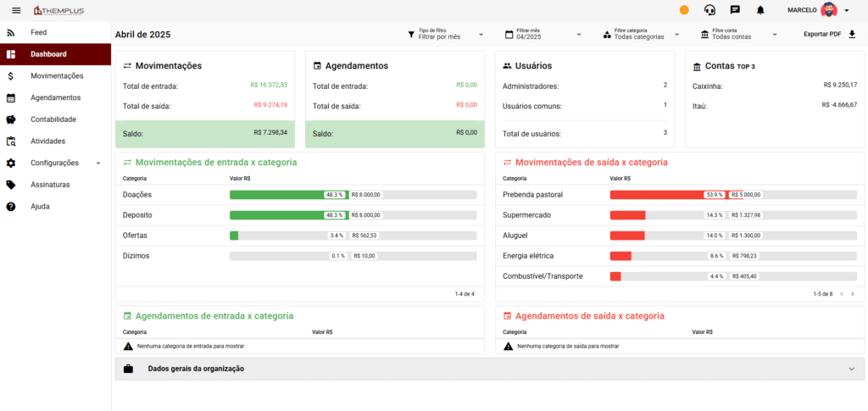Click the Abril de 2025 heading
The height and width of the screenshot is (411, 868).
point(142,34)
